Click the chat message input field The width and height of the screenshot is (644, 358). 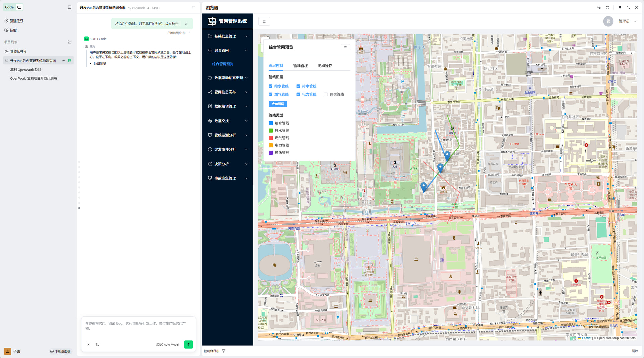138,326
